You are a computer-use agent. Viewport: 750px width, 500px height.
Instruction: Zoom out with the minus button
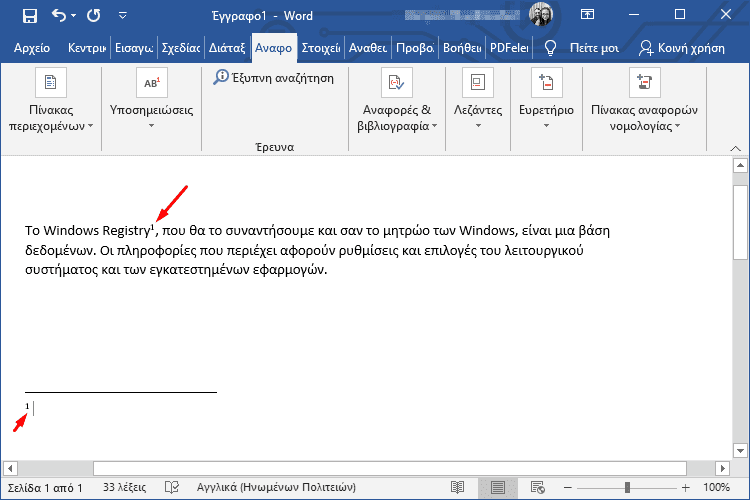click(568, 488)
